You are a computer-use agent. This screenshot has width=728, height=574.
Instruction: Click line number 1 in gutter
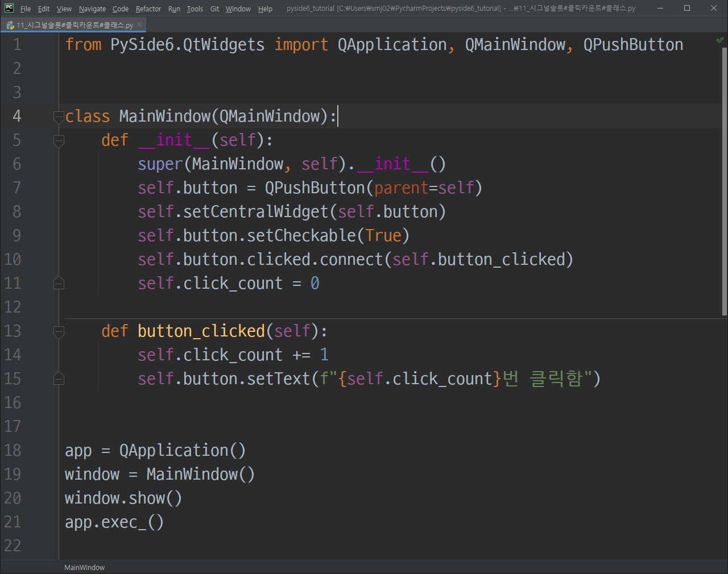17,44
